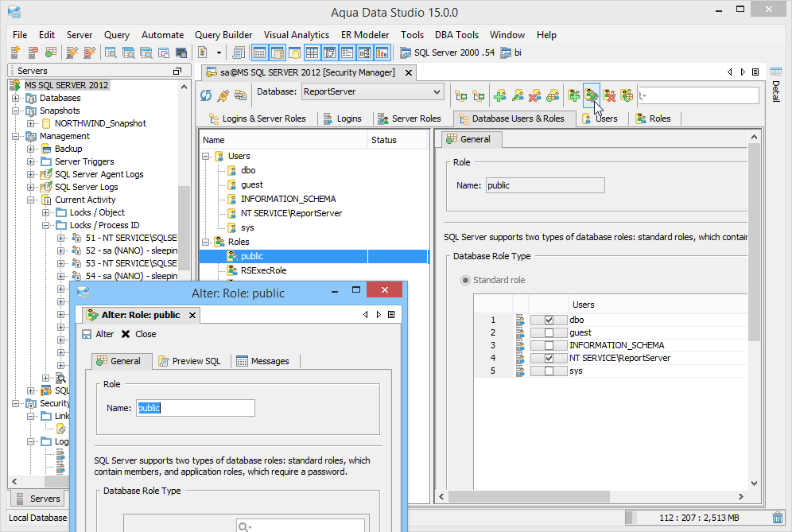
Task: Switch to the Preview SQL tab
Action: point(189,361)
